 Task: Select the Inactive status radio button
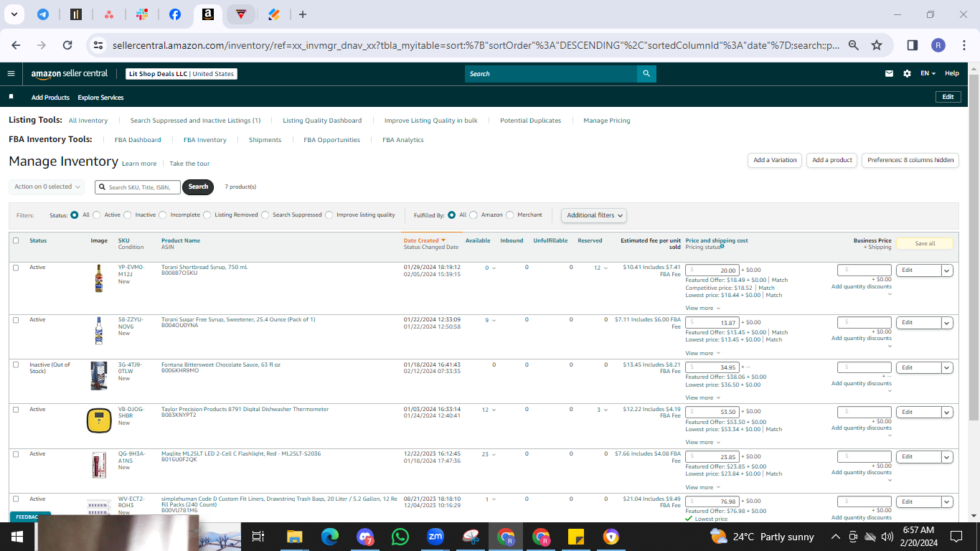(x=128, y=215)
